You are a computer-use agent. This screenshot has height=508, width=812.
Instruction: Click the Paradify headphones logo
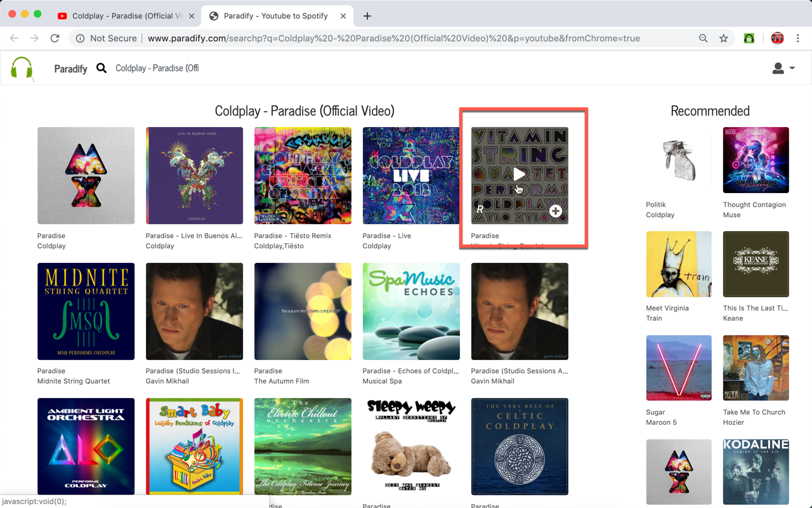[22, 69]
